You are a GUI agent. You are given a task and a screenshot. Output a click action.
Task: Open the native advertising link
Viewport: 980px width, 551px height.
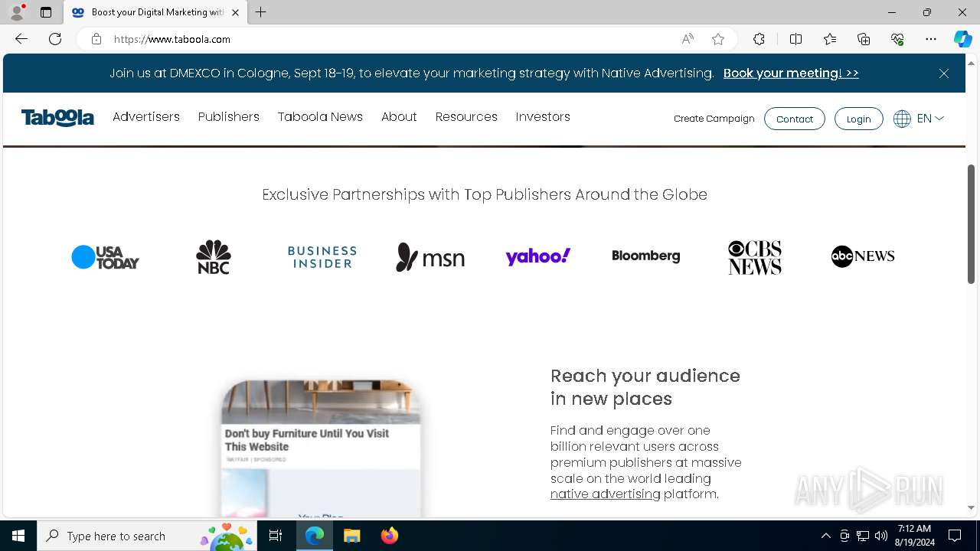point(605,494)
